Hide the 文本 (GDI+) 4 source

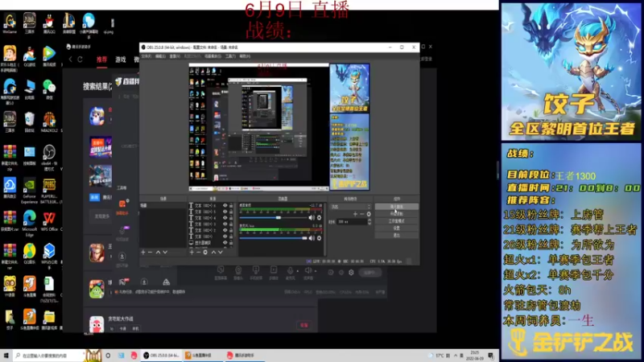(225, 218)
